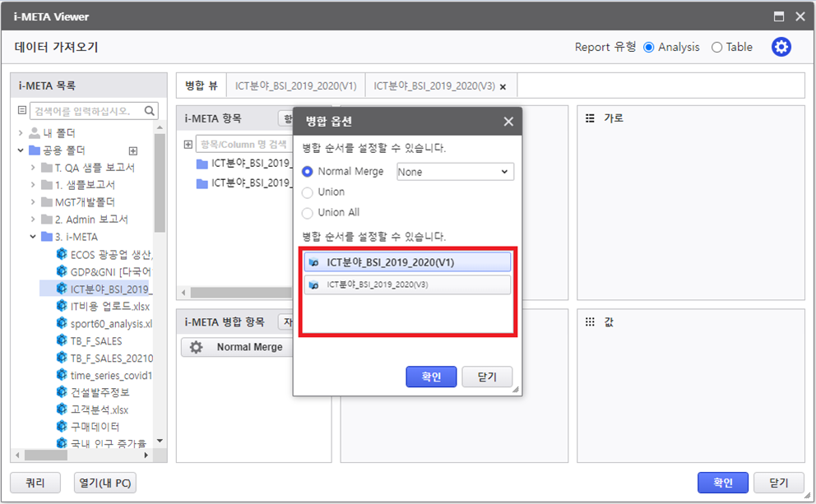Collapse the 3. i-META folder
816x504 pixels.
[33, 237]
